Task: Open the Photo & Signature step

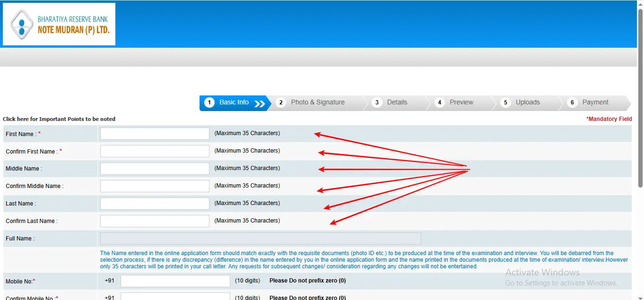Action: (317, 103)
